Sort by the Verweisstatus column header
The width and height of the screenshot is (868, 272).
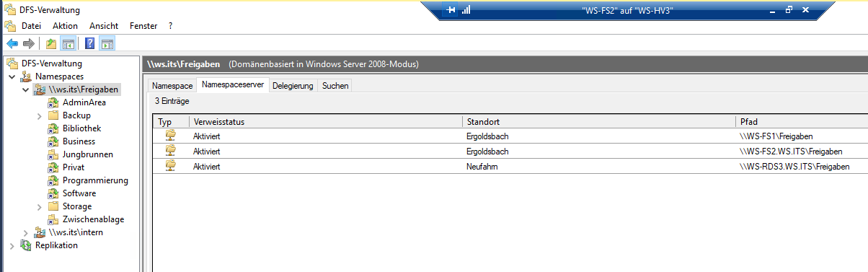(326, 122)
